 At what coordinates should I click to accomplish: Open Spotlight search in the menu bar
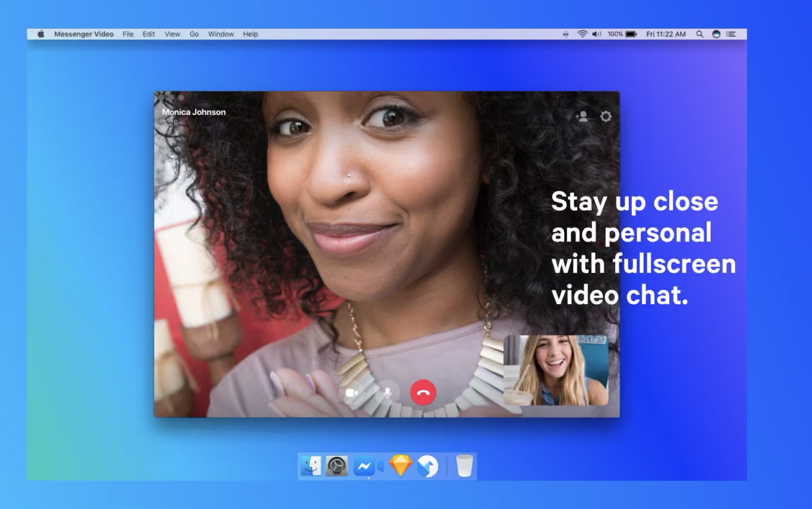click(x=699, y=34)
